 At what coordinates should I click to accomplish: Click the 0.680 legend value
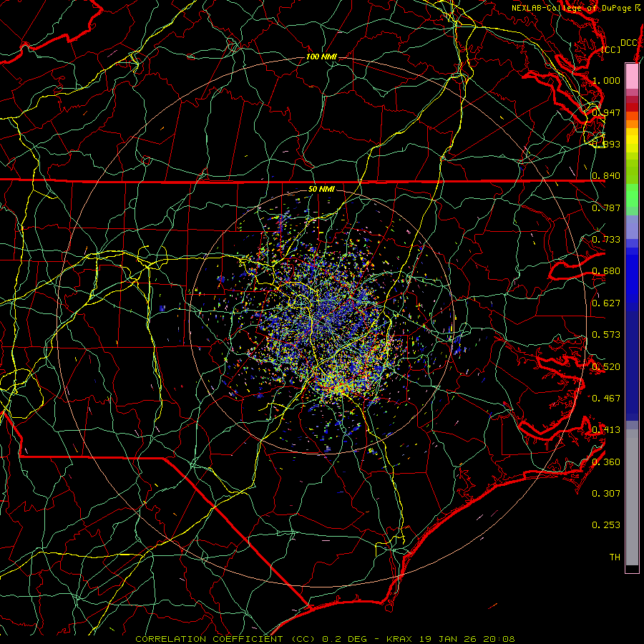(x=606, y=271)
